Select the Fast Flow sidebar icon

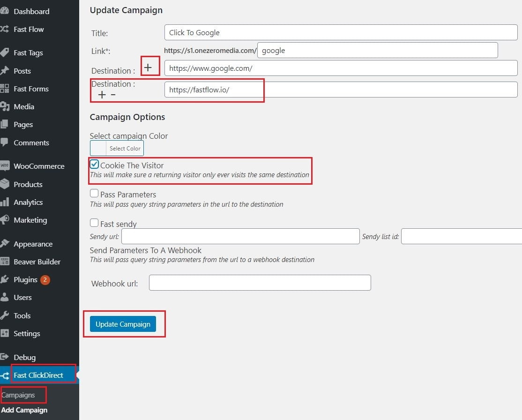[x=6, y=29]
